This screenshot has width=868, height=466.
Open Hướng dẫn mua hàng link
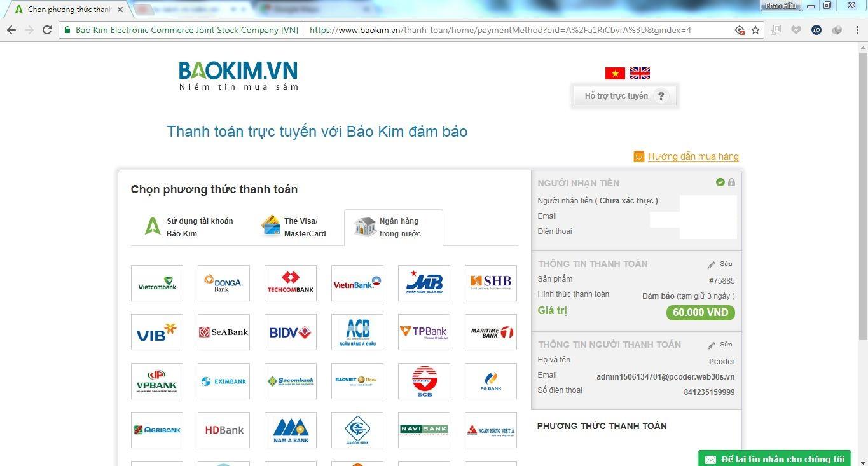693,156
